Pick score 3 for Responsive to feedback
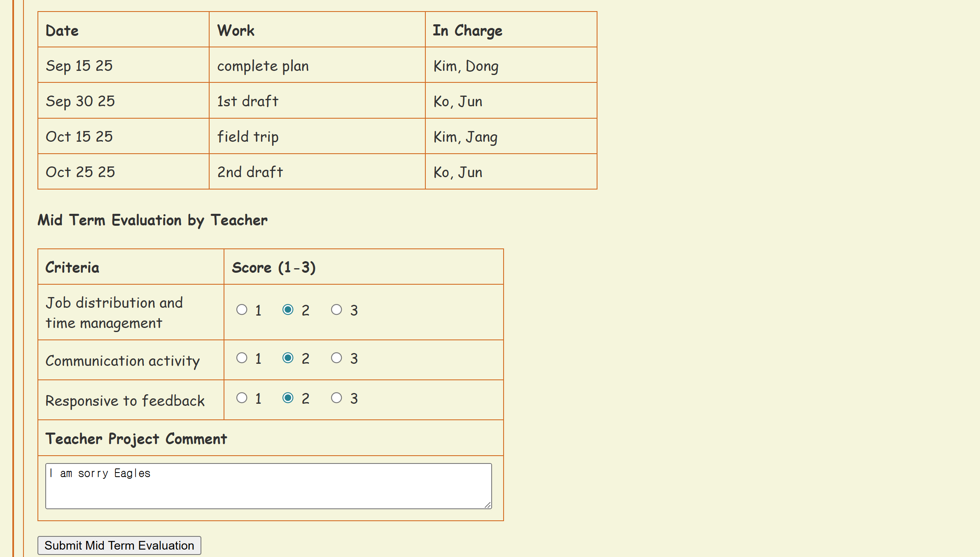Screen dimensions: 980x557 336,398
